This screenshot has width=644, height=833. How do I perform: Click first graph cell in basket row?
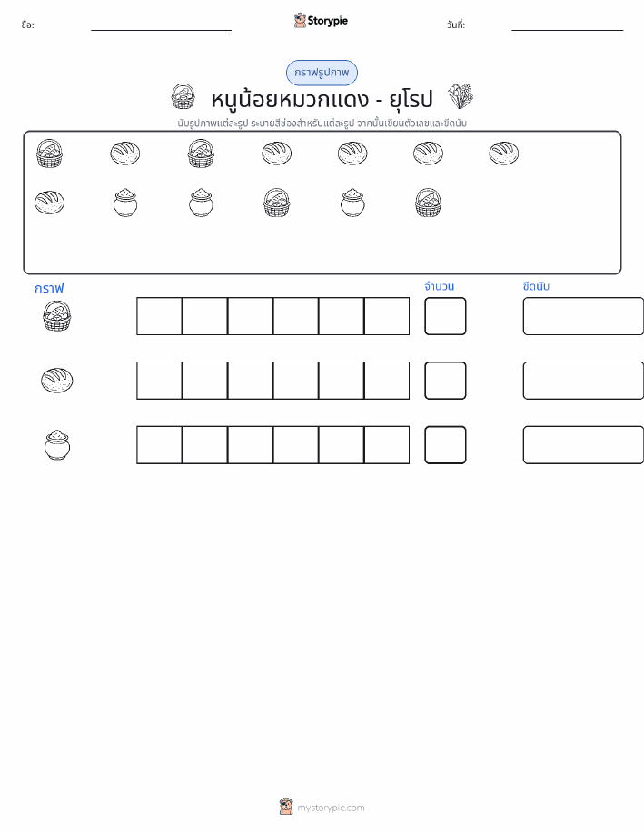(159, 316)
